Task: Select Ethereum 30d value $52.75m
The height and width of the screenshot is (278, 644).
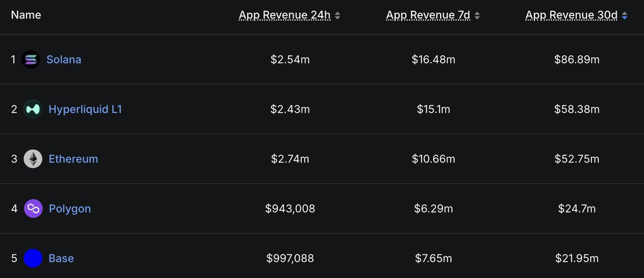Action: coord(576,159)
